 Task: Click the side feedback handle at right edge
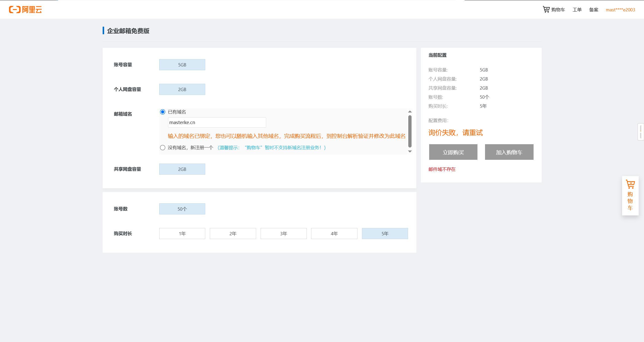click(x=640, y=132)
